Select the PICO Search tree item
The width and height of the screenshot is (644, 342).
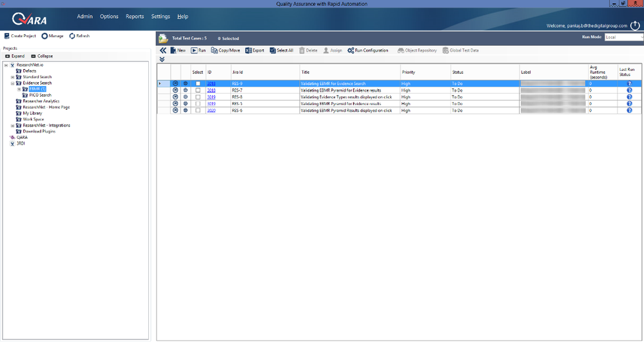[40, 95]
